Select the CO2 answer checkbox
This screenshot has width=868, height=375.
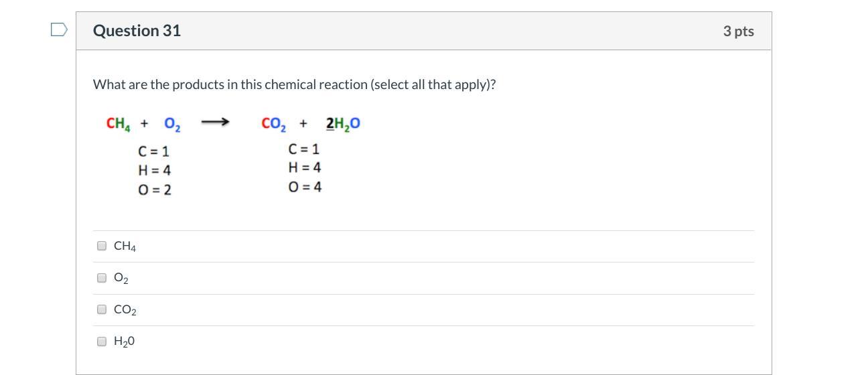coord(102,309)
